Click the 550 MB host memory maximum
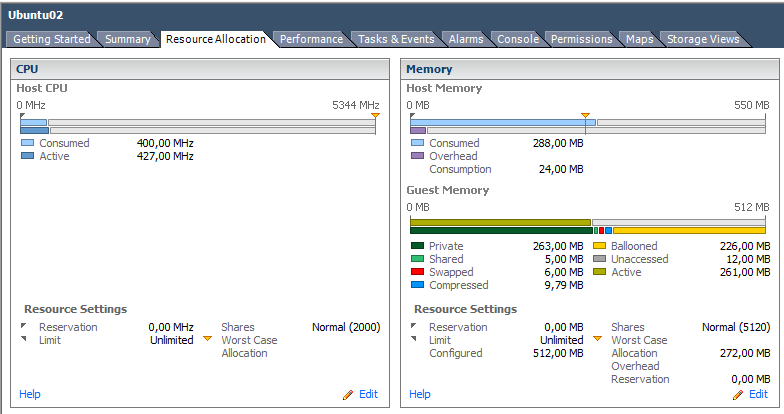Viewport: 784px width, 414px height. (752, 105)
